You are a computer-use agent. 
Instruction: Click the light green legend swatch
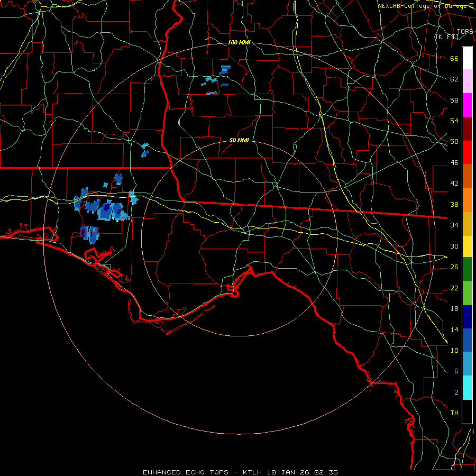pyautogui.click(x=467, y=293)
